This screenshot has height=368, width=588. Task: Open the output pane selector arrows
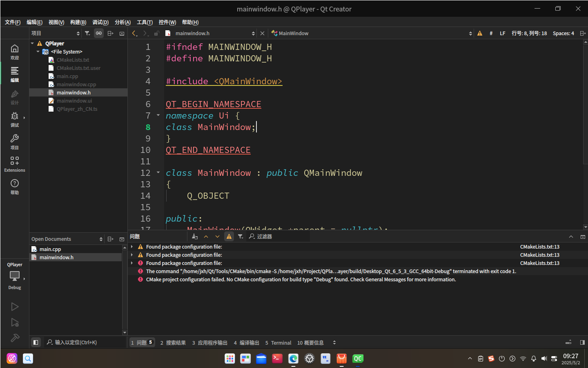[334, 343]
